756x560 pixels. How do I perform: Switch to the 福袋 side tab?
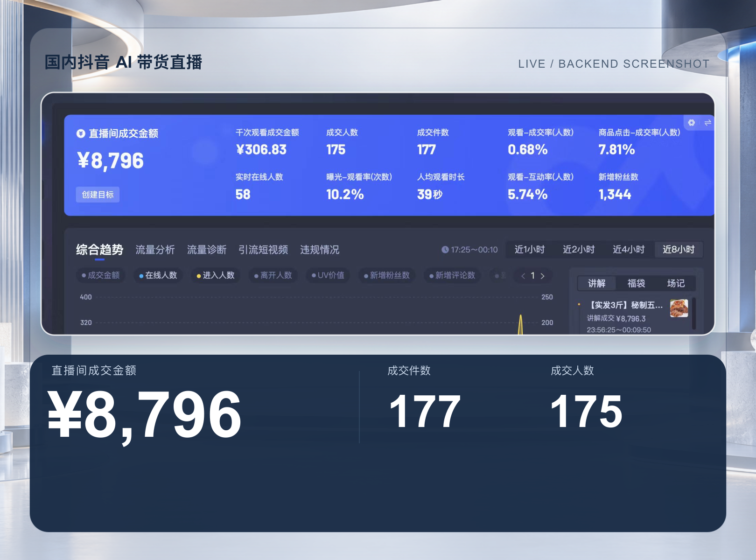[636, 283]
